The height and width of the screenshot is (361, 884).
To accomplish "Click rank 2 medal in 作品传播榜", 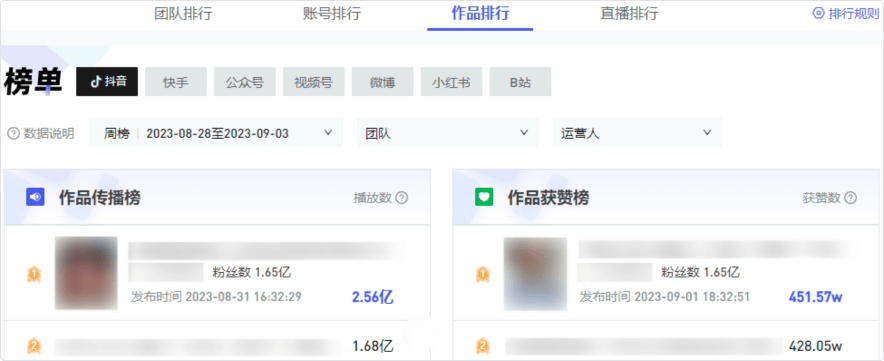I will pyautogui.click(x=34, y=346).
